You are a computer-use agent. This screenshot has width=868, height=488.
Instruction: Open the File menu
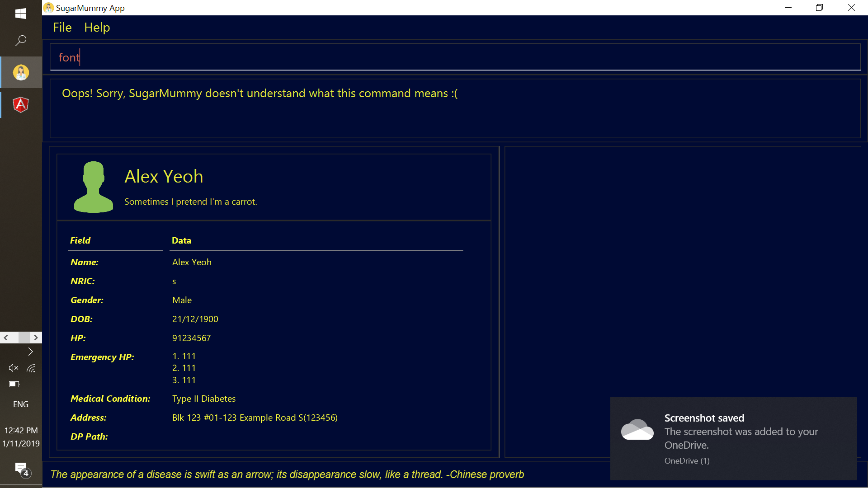(x=62, y=28)
